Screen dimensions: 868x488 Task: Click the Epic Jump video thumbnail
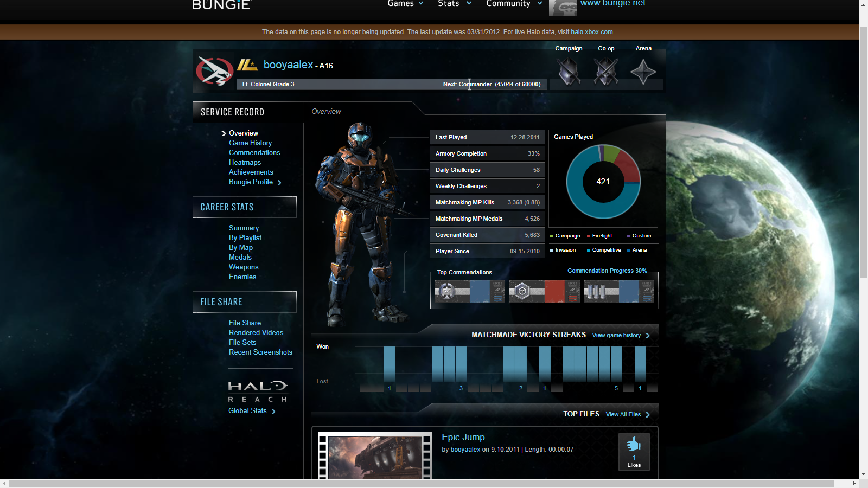[374, 455]
